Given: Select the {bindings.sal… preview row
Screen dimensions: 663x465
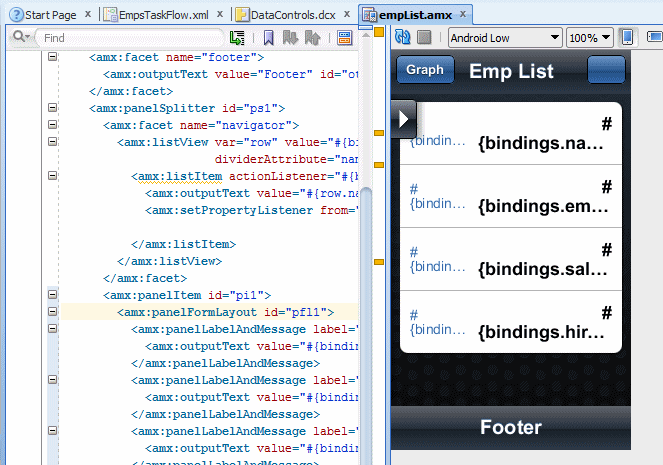Looking at the screenshot, I should (x=511, y=259).
